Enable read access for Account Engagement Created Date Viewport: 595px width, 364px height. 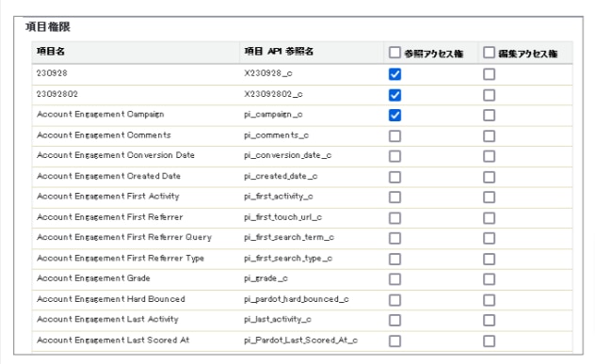(394, 177)
